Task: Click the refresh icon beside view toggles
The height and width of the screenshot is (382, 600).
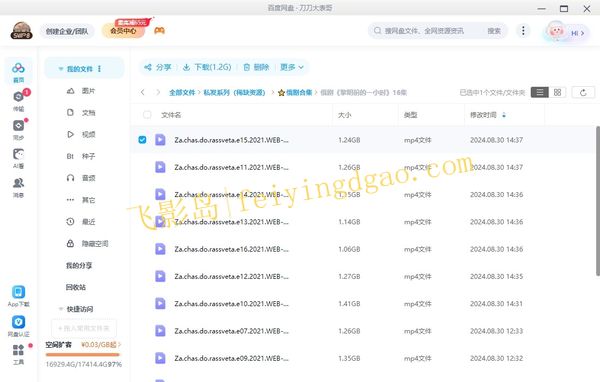Action: pos(583,92)
